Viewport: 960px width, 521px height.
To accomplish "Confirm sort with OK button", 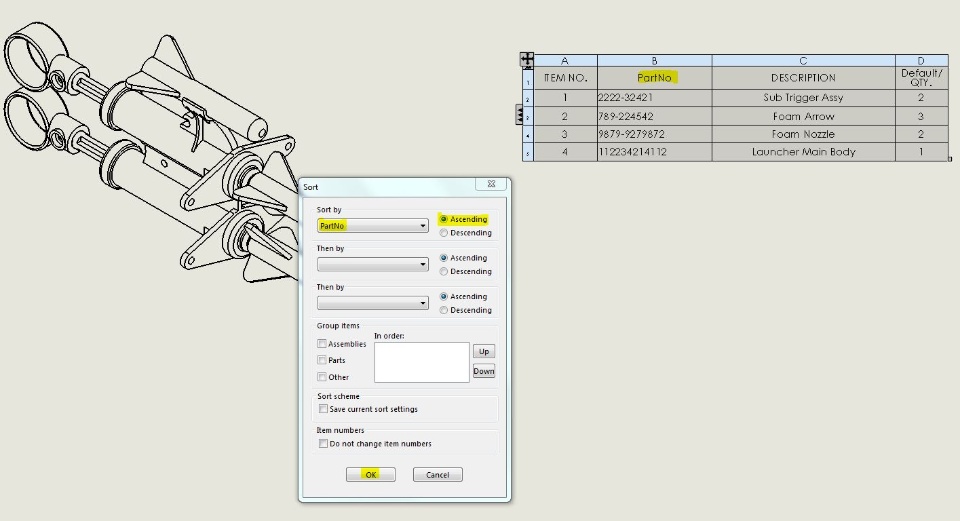I will [370, 474].
